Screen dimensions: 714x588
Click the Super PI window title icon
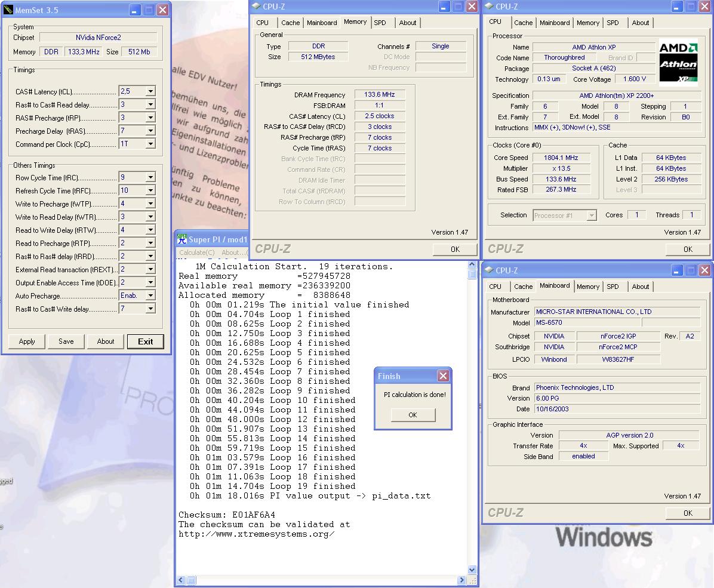pyautogui.click(x=182, y=239)
